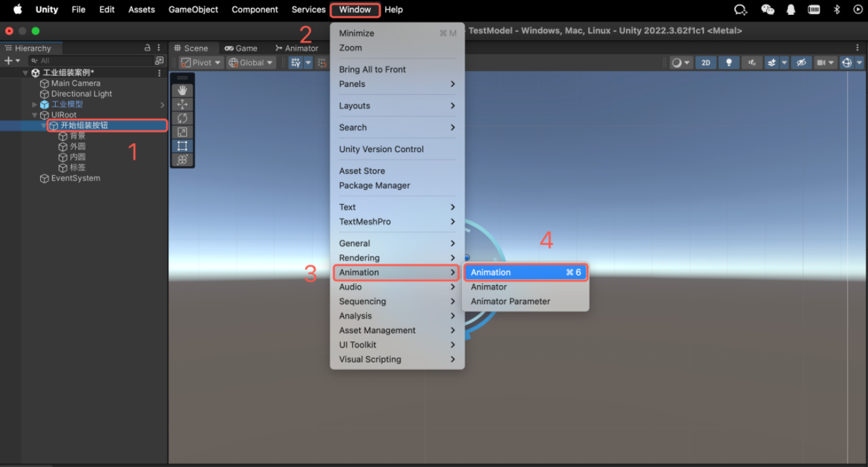The height and width of the screenshot is (467, 868).
Task: Collapse the 工业组装案例 scene root
Action: click(x=25, y=73)
